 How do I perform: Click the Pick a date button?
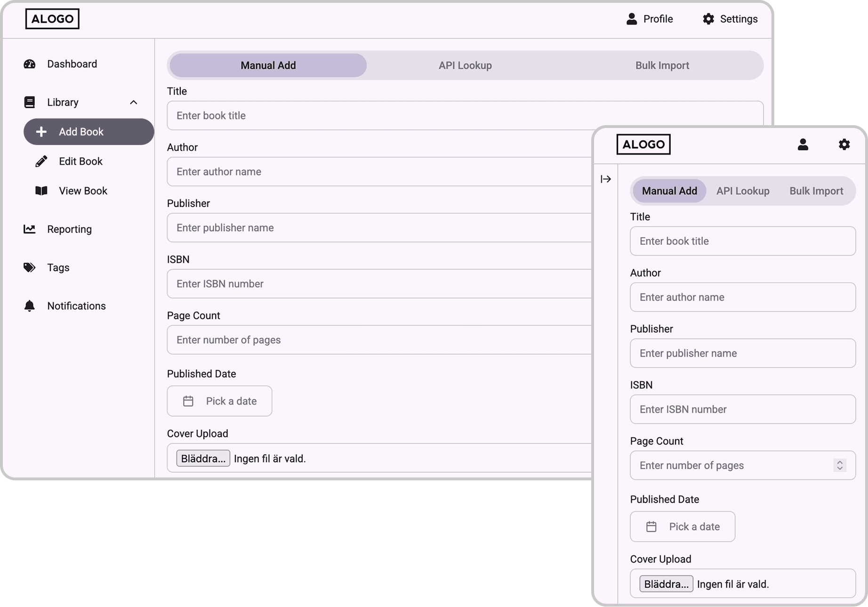219,401
